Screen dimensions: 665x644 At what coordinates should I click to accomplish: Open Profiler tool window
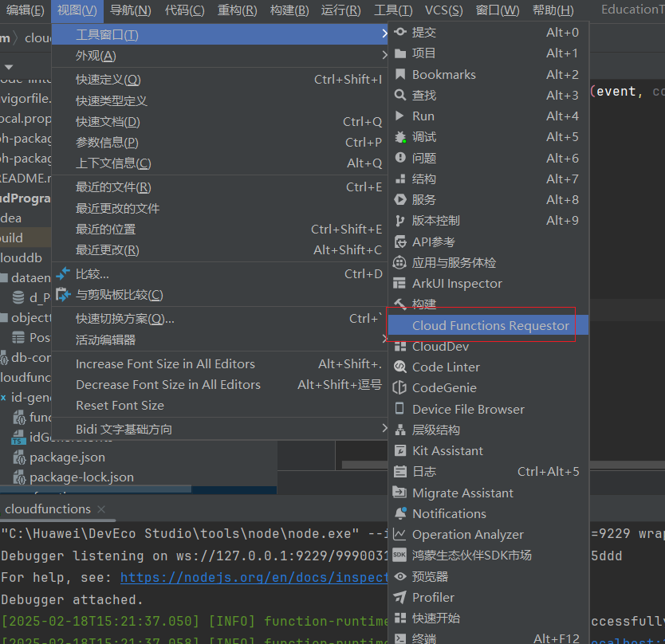(x=488, y=597)
